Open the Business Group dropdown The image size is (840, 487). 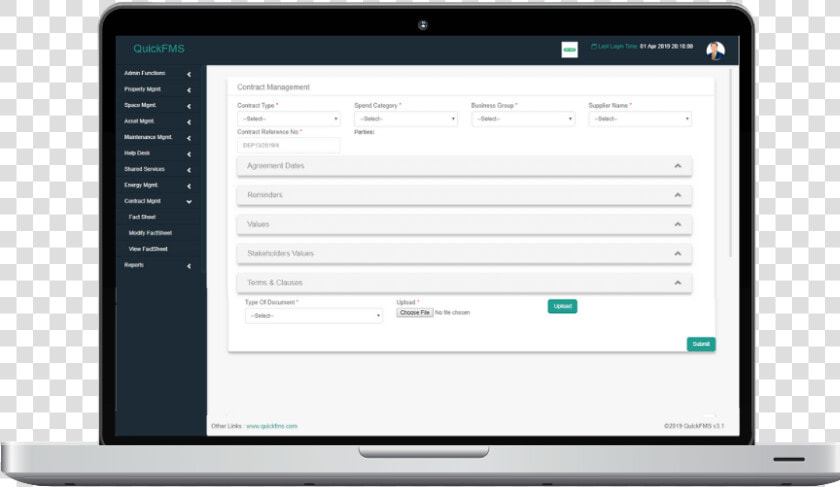[x=523, y=119]
